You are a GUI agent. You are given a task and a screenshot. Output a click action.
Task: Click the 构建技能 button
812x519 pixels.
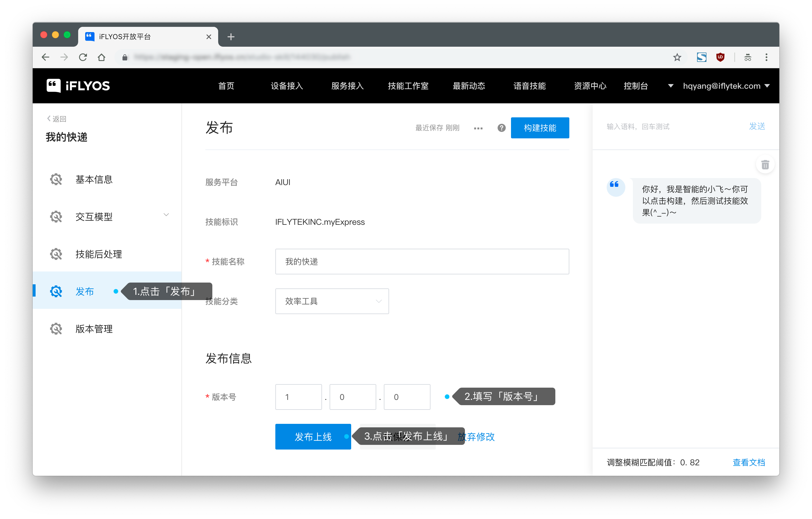[x=540, y=128]
